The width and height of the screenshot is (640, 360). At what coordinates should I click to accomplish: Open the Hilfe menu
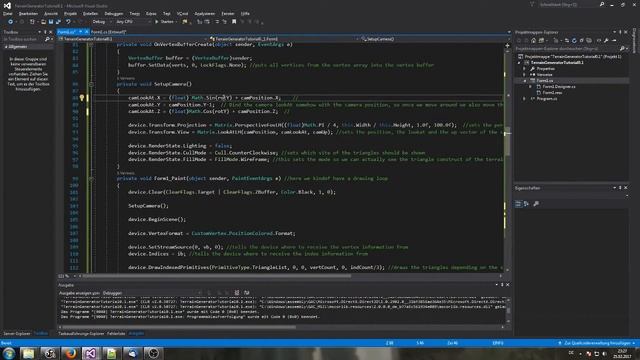pos(245,13)
